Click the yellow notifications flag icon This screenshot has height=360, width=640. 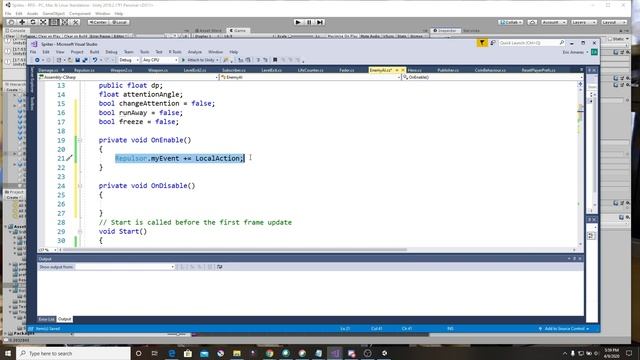point(482,42)
